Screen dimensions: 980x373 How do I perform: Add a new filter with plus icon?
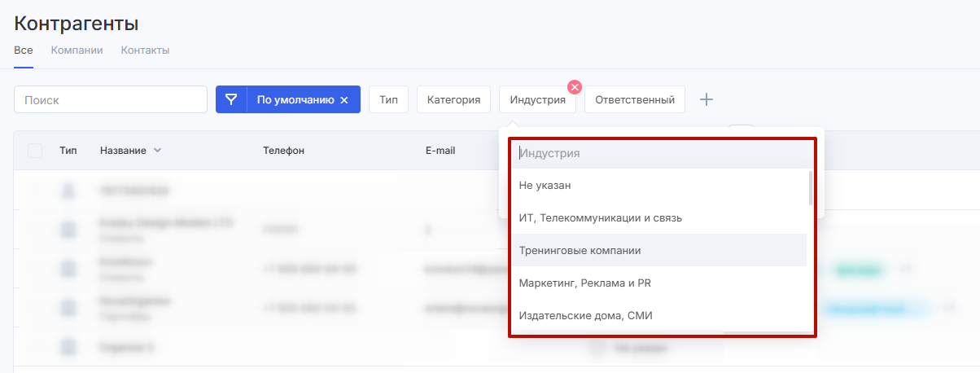click(707, 99)
